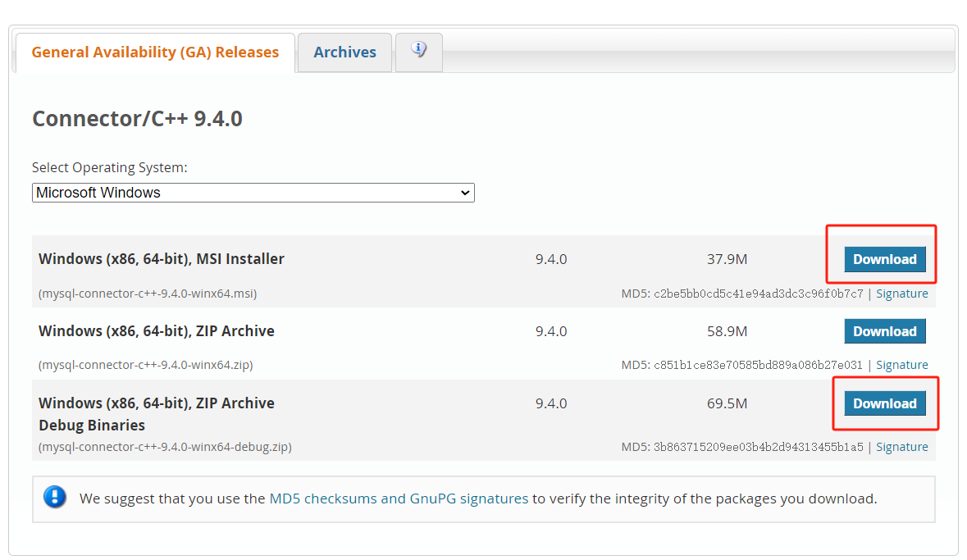Image resolution: width=967 pixels, height=560 pixels.
Task: Click the mysql-connector-c++-9.4.0-winx64.msi filename
Action: [148, 294]
